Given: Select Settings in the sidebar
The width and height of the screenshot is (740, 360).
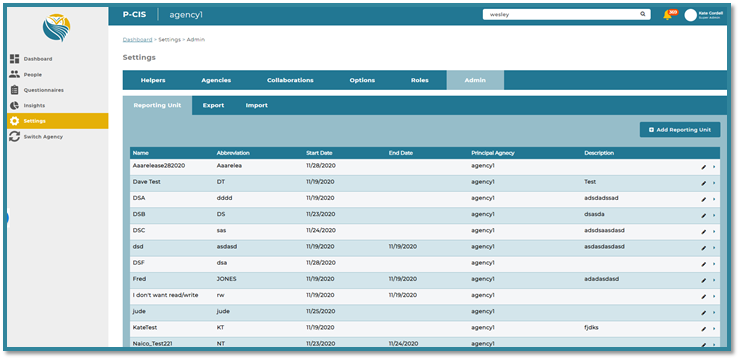Looking at the screenshot, I should coord(58,121).
